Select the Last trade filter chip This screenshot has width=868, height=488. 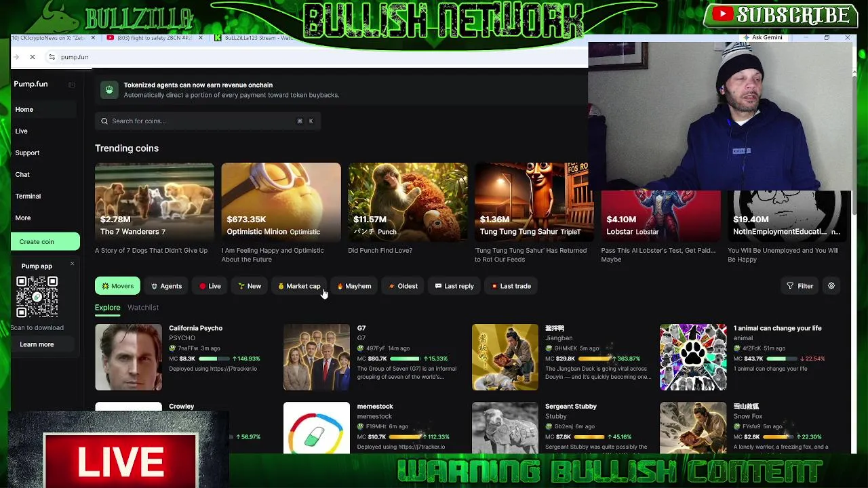511,286
